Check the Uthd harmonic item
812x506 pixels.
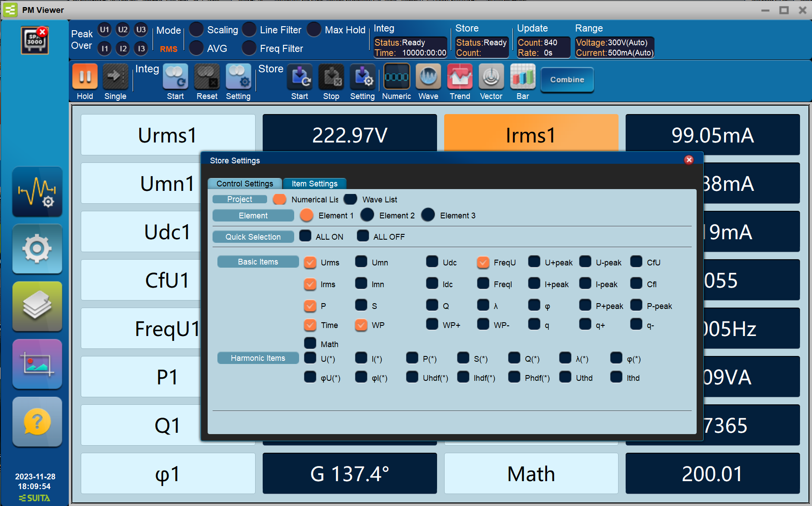tap(565, 377)
